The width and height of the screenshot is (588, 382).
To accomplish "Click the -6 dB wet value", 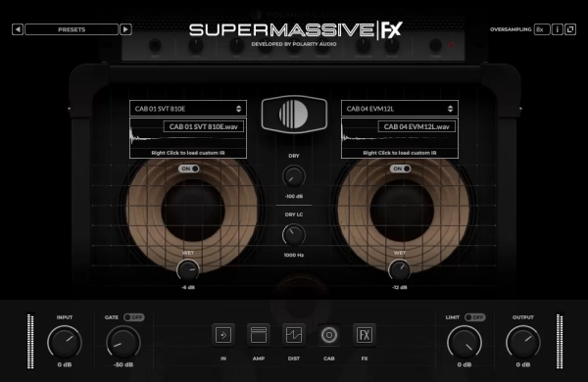I will (188, 287).
